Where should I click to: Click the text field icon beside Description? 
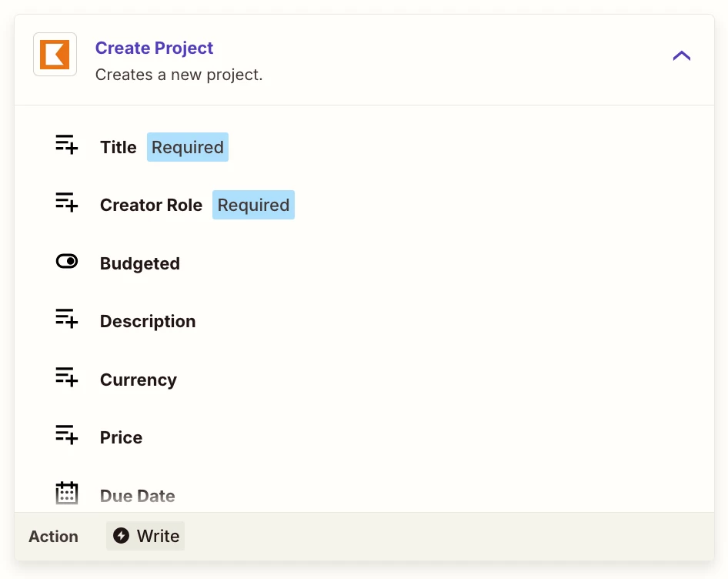click(67, 319)
